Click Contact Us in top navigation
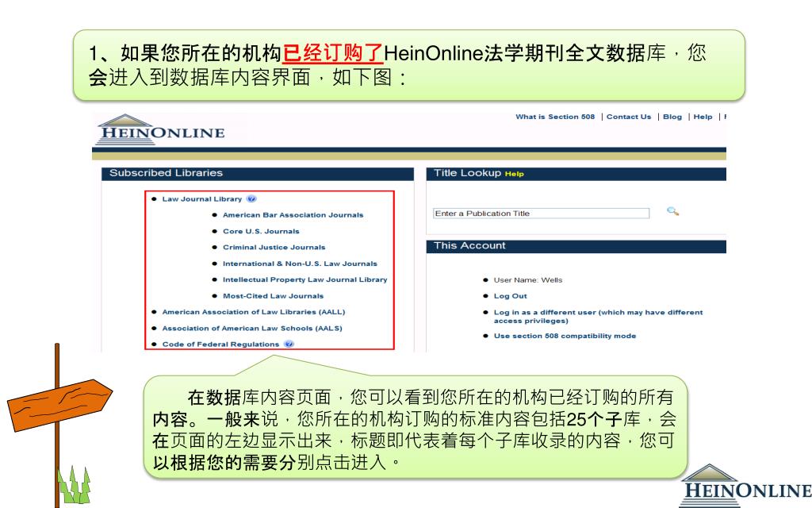Screen dimensions: 812x508 629,117
